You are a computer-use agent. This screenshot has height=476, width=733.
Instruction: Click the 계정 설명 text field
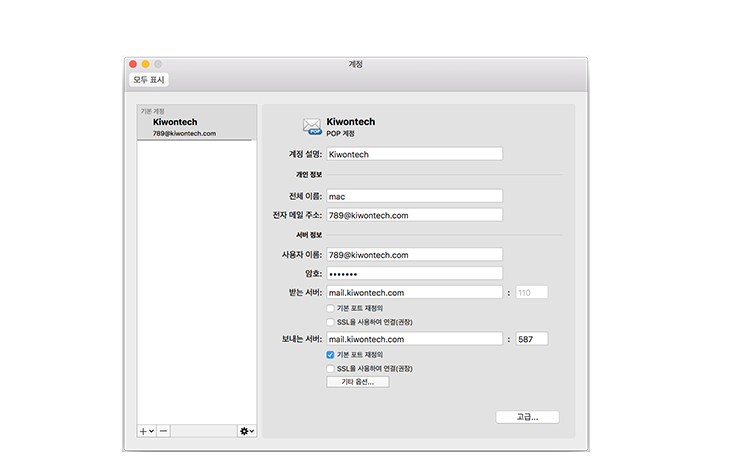(x=413, y=154)
